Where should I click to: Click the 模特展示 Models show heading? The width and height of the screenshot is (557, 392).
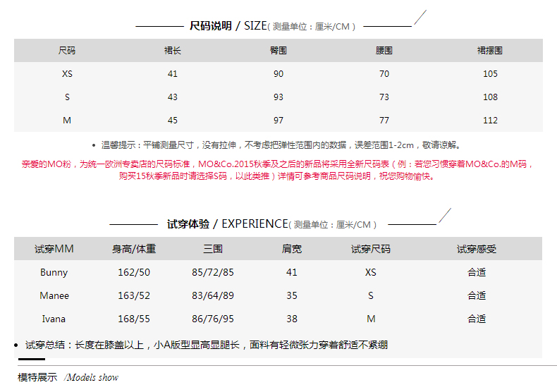pyautogui.click(x=68, y=377)
